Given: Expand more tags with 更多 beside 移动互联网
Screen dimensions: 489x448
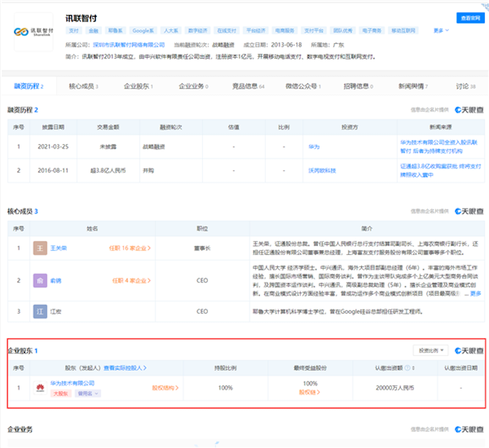Looking at the screenshot, I should [441, 31].
